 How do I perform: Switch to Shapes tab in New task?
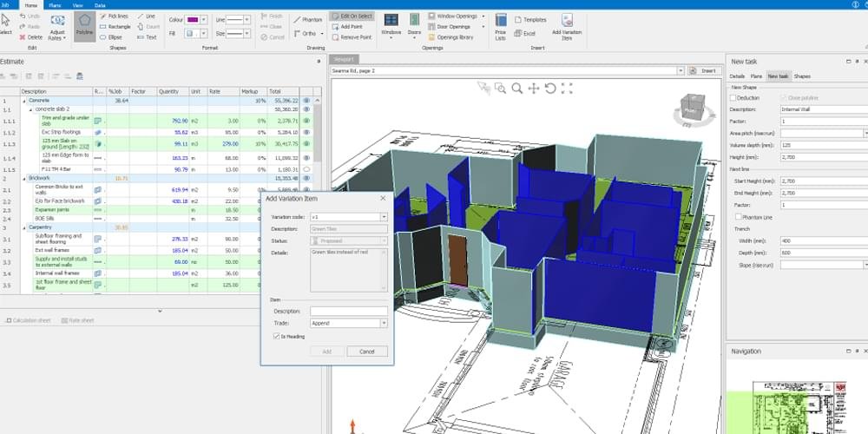click(801, 76)
